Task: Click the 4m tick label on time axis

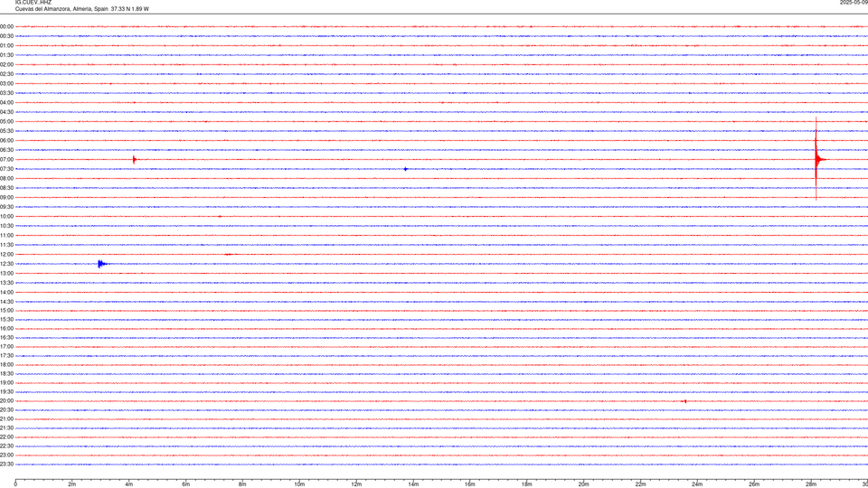Action: point(129,484)
